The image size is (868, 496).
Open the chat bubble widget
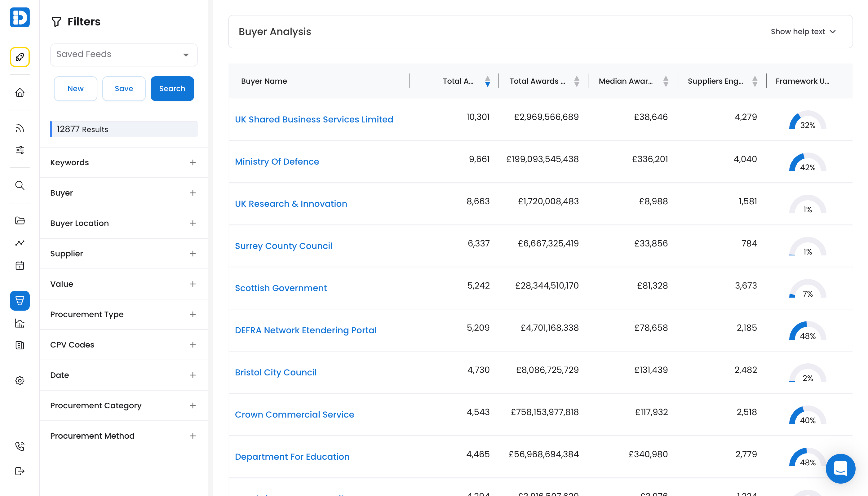(840, 468)
